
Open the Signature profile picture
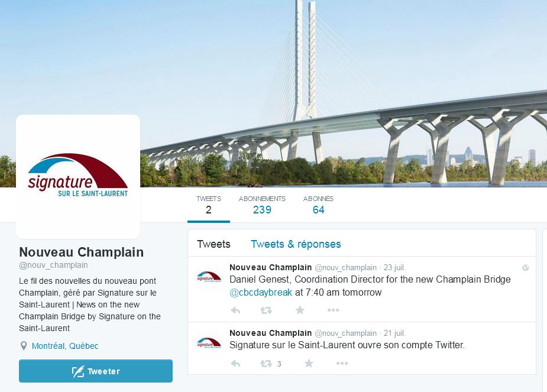(x=78, y=176)
